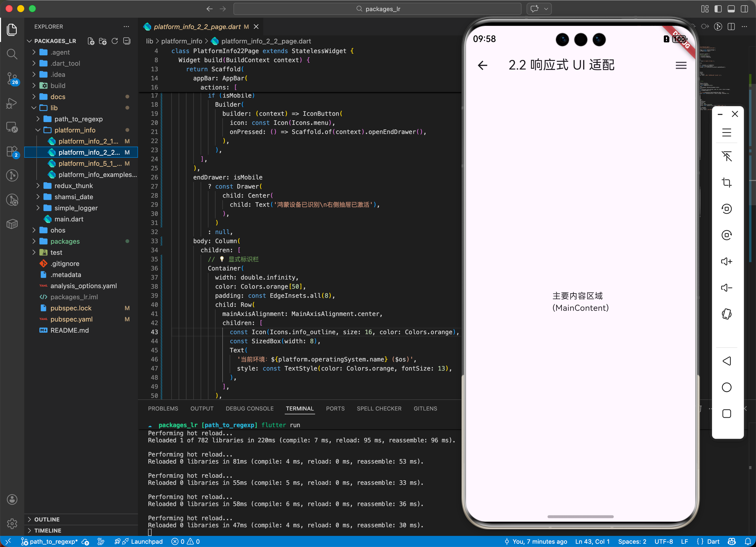Viewport: 756px width, 547px height.
Task: Open the Extensions view in activity bar
Action: click(x=12, y=152)
